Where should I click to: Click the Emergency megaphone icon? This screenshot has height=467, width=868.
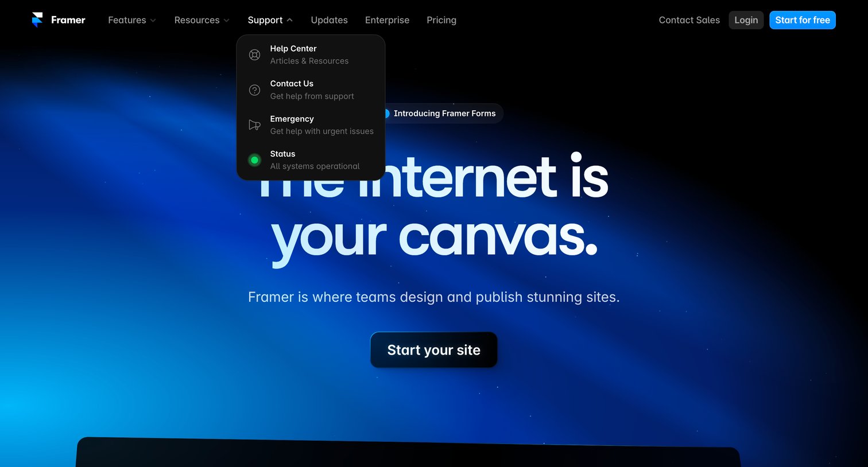254,125
